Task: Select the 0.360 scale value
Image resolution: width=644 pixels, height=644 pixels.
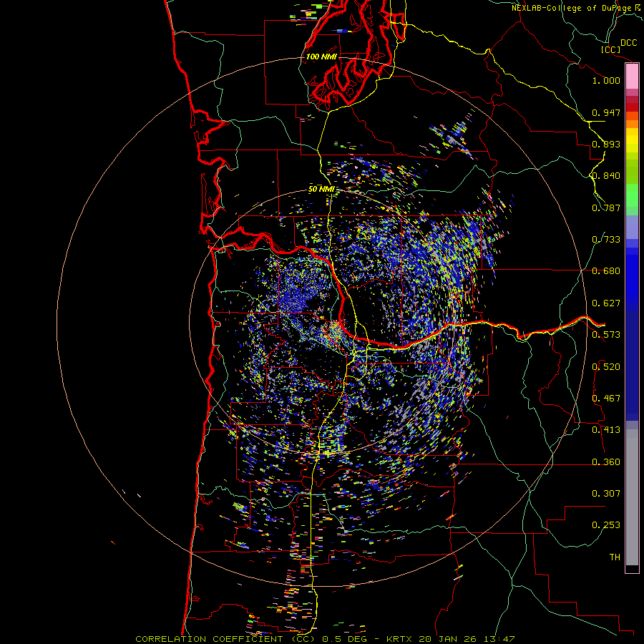Action: coord(606,462)
